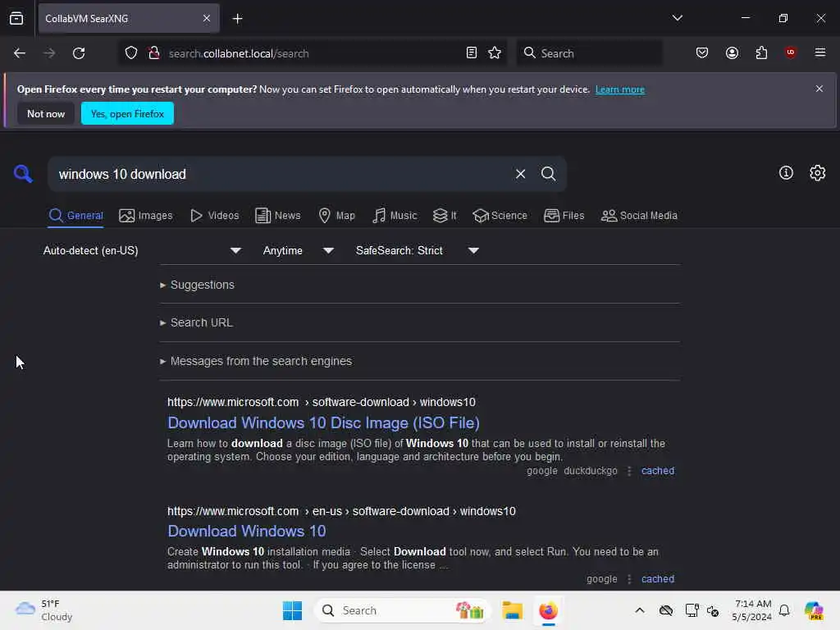
Task: Click the SearXNG logo magnifier icon
Action: point(23,174)
